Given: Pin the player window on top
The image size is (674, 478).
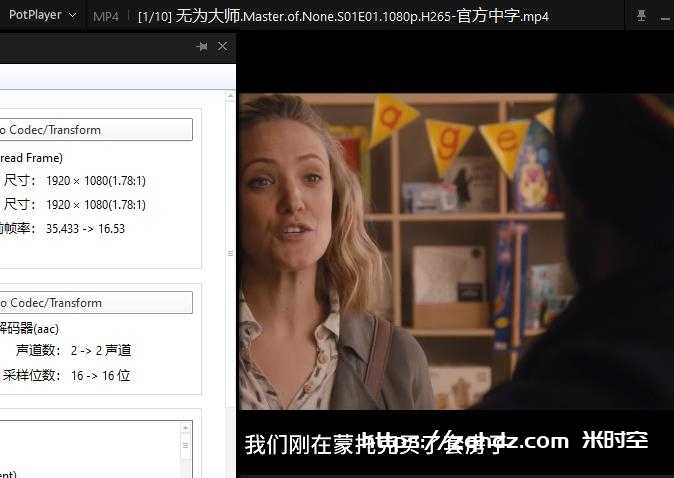Looking at the screenshot, I should pyautogui.click(x=641, y=16).
